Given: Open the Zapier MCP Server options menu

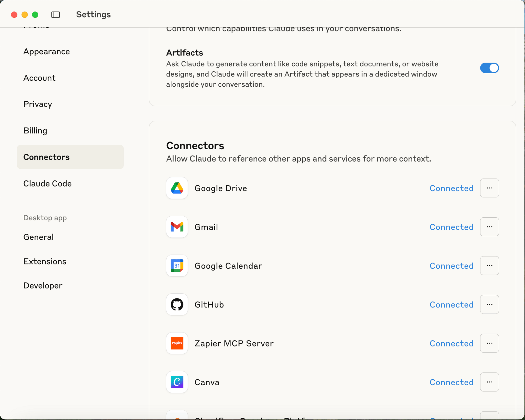Looking at the screenshot, I should coord(489,343).
